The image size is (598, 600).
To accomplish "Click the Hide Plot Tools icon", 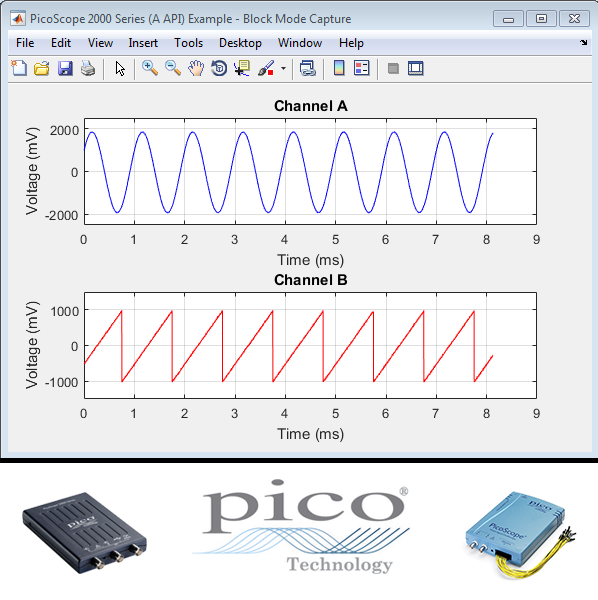I will [x=393, y=69].
